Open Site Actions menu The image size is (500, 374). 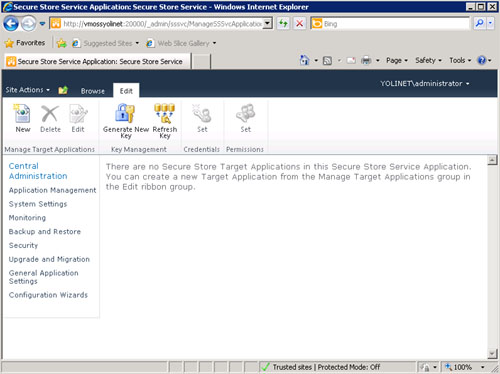click(x=28, y=90)
